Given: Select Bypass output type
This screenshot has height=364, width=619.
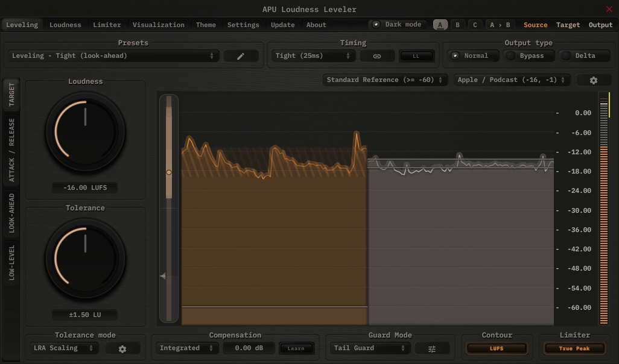Looking at the screenshot, I should (529, 56).
